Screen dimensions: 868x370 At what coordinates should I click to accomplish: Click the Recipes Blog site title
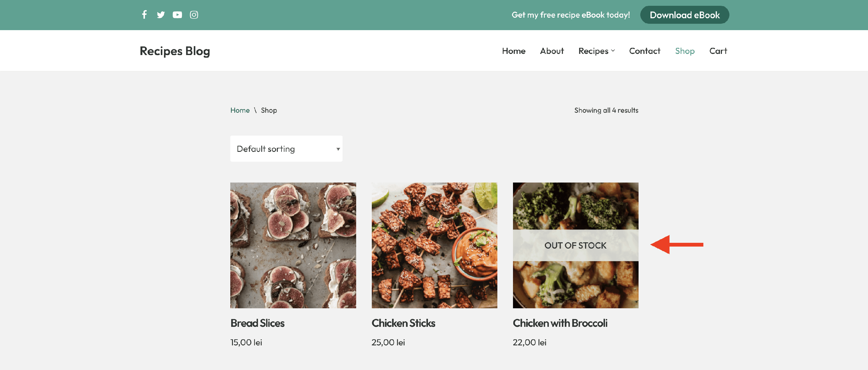tap(174, 51)
